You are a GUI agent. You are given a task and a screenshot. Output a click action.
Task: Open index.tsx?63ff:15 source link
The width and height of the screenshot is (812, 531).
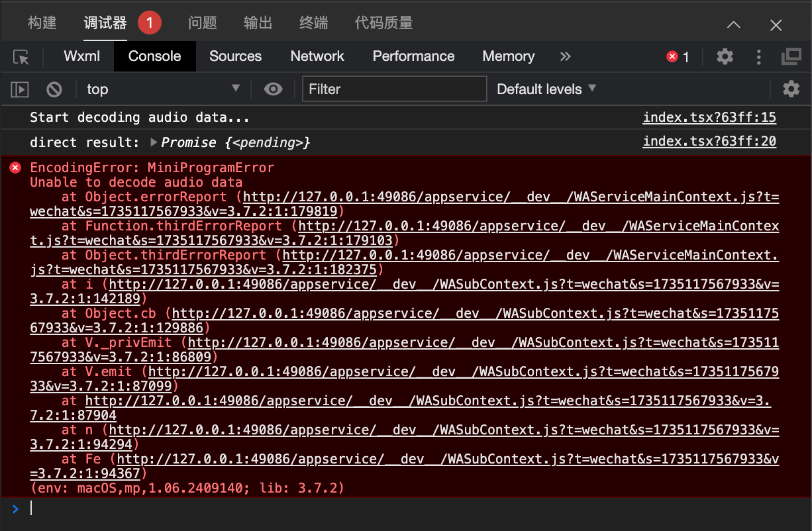709,118
